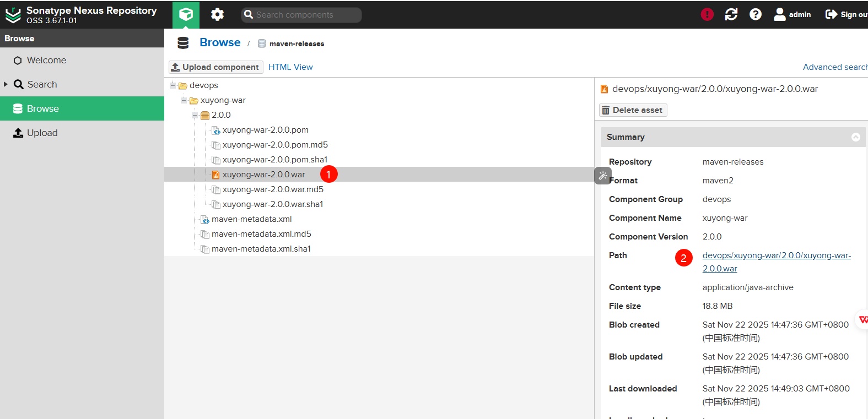Image resolution: width=868 pixels, height=419 pixels.
Task: Select xuyong-war-2.0.0.pom file in tree
Action: [x=265, y=130]
